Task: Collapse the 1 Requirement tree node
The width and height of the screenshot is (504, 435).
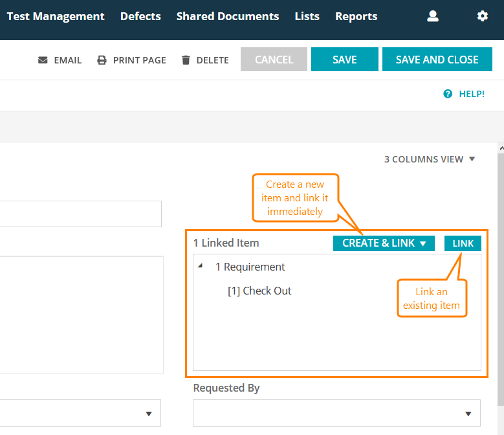Action: click(x=200, y=266)
